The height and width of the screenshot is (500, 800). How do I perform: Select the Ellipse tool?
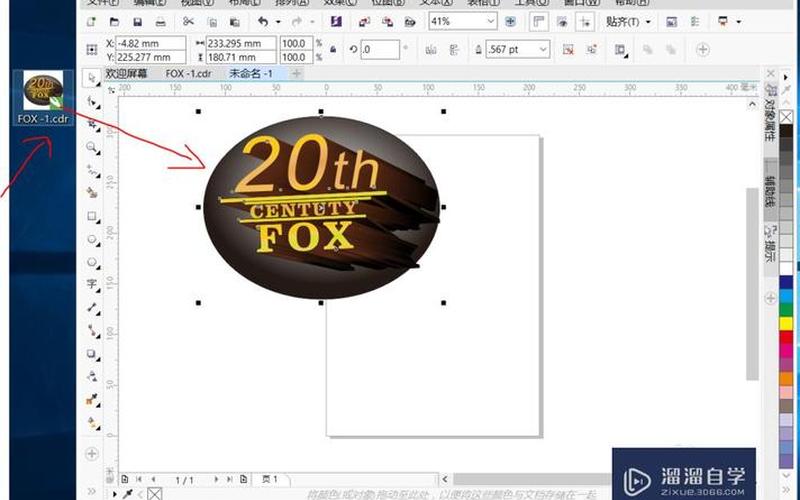click(x=92, y=239)
